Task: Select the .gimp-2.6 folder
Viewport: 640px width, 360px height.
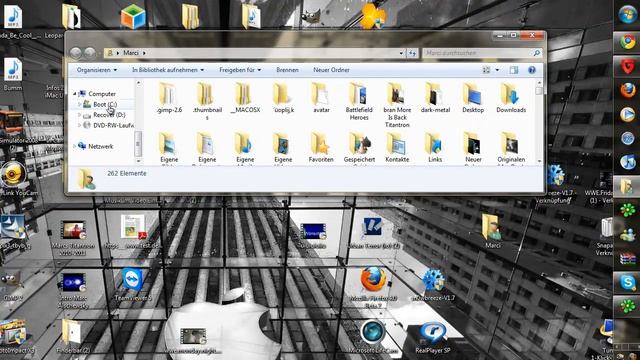Action: (169, 98)
